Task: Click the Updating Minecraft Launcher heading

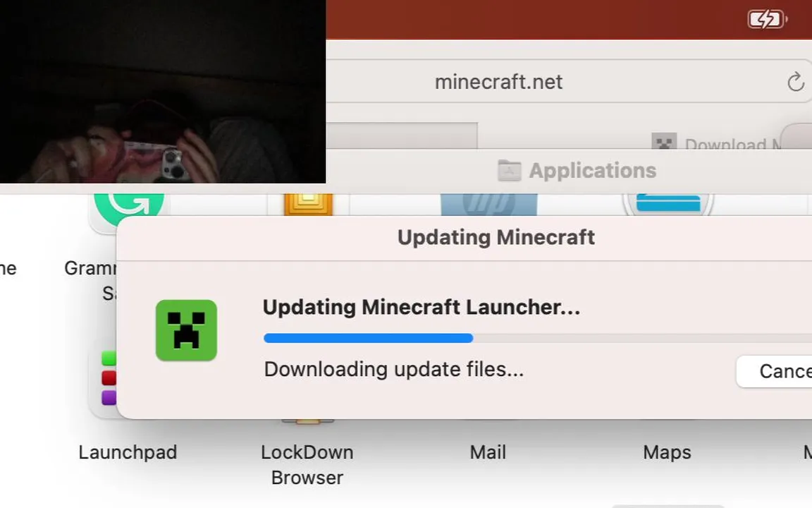Action: click(421, 307)
